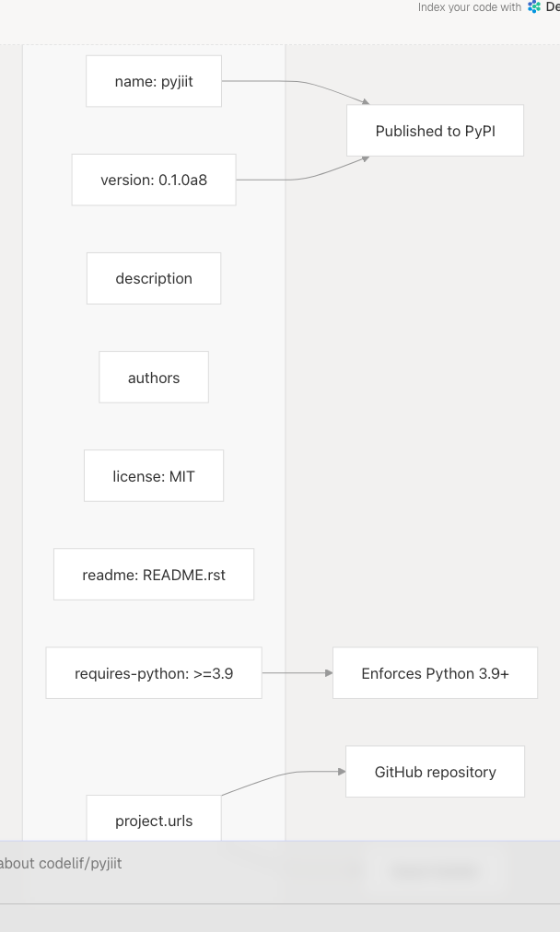Select the 'name: pyjiit' node
This screenshot has height=932, width=560.
coord(154,81)
